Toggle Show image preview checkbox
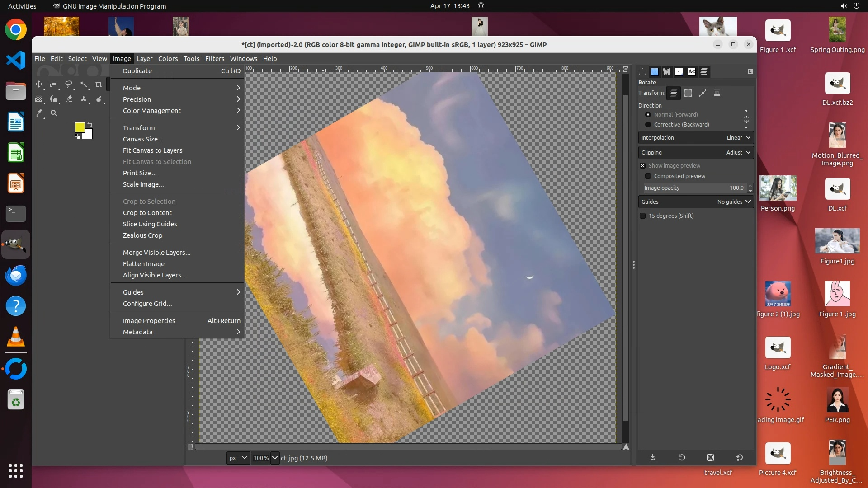This screenshot has width=868, height=488. point(643,166)
